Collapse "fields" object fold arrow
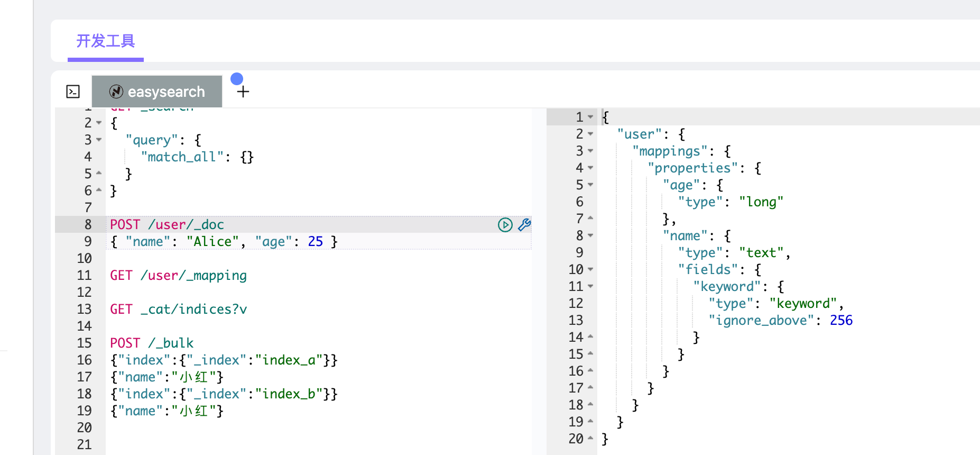980x455 pixels. click(590, 269)
